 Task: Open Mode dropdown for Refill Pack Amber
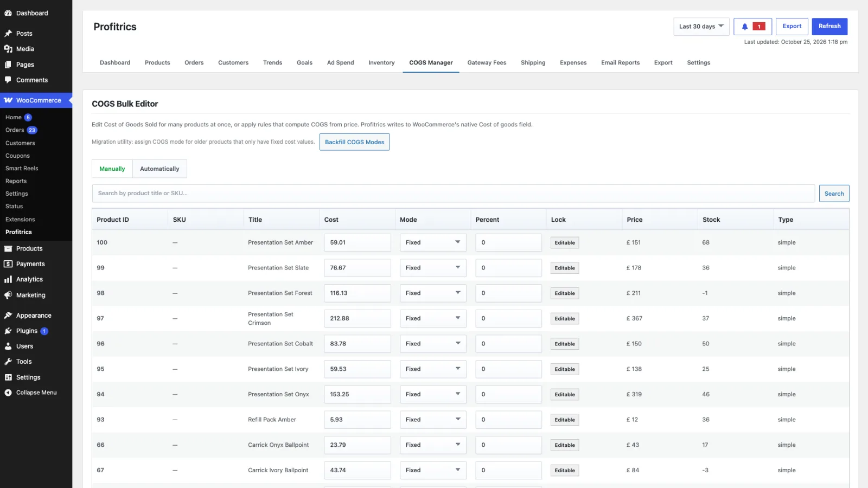point(433,420)
